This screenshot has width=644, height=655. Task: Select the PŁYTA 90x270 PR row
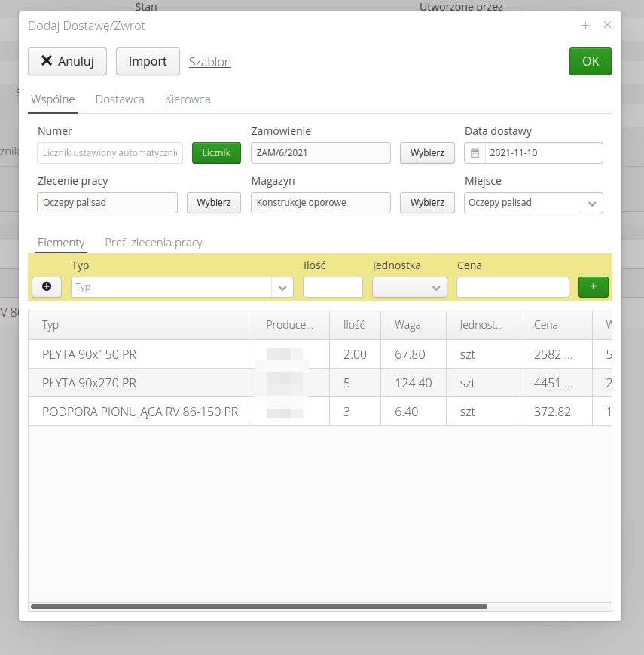coord(139,383)
